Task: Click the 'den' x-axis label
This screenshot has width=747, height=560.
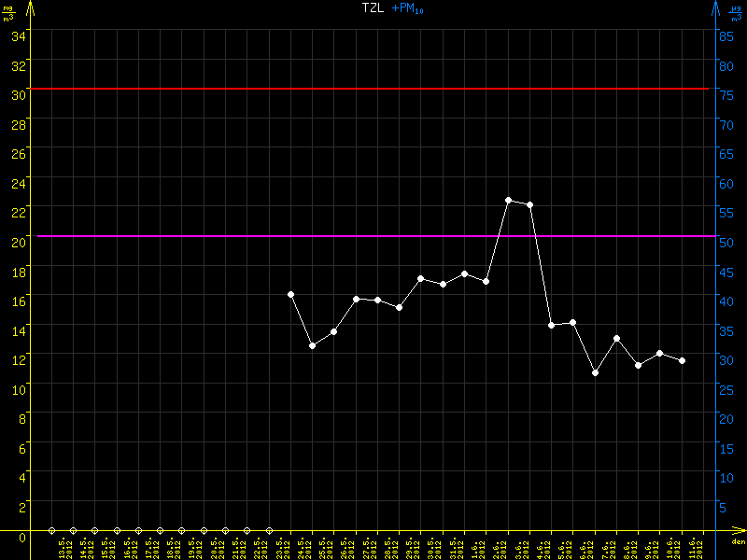Action: click(x=737, y=542)
